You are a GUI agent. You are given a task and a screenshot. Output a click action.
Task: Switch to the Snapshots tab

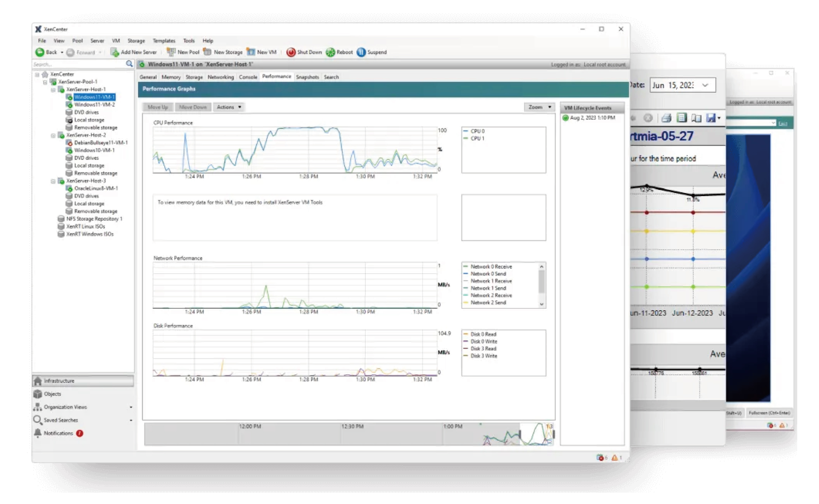pos(307,77)
